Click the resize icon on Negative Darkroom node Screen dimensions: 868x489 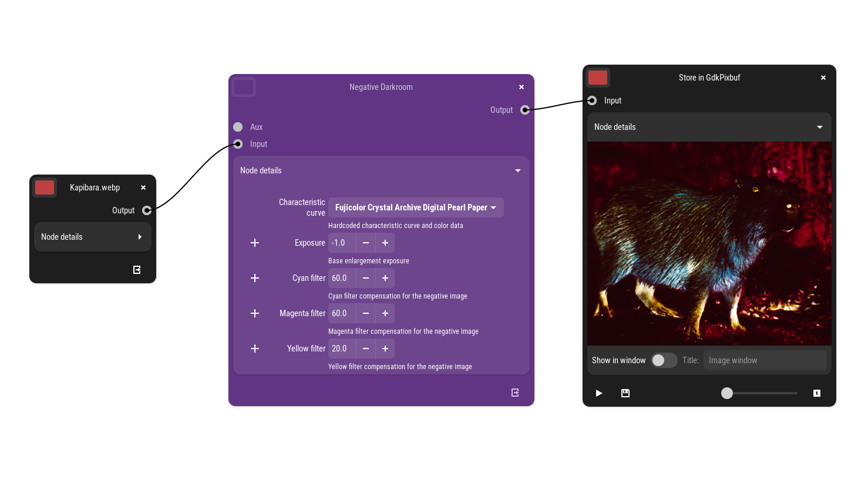pos(515,393)
